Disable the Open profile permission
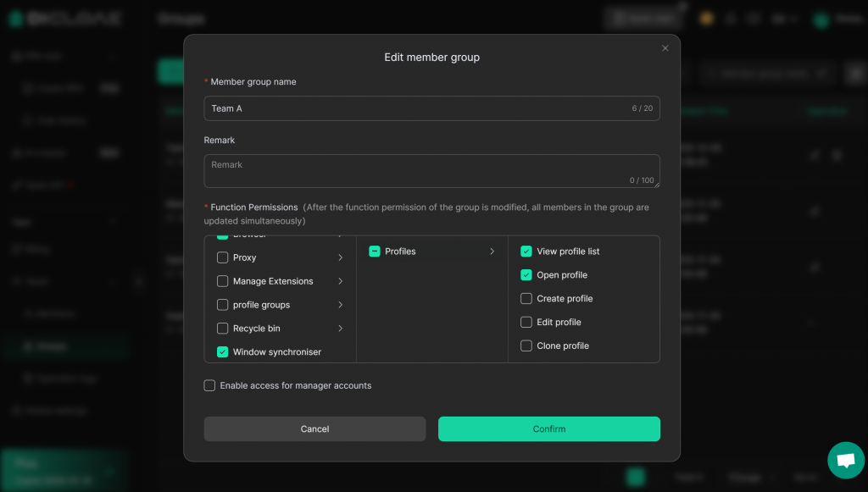This screenshot has height=492, width=868. 526,275
